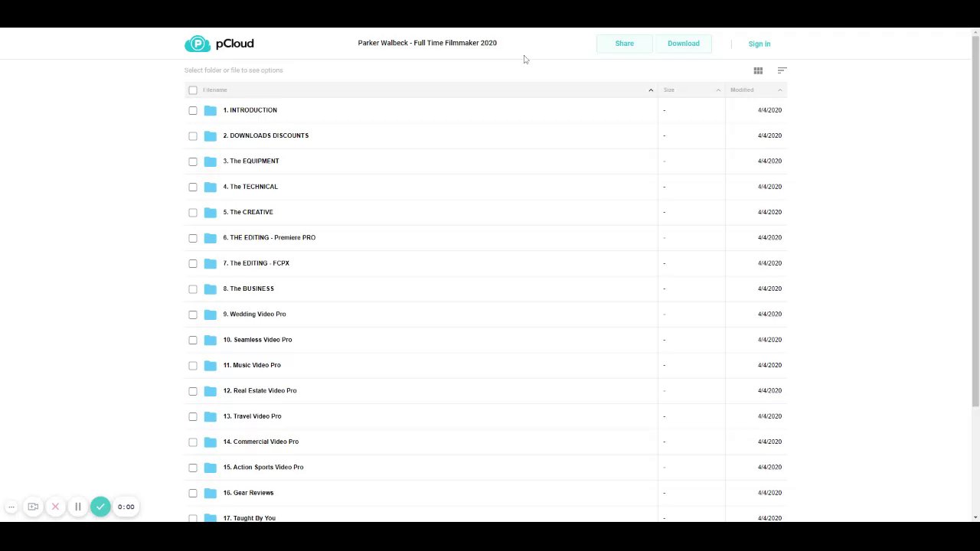Toggle Modified column sort arrow

(x=779, y=90)
